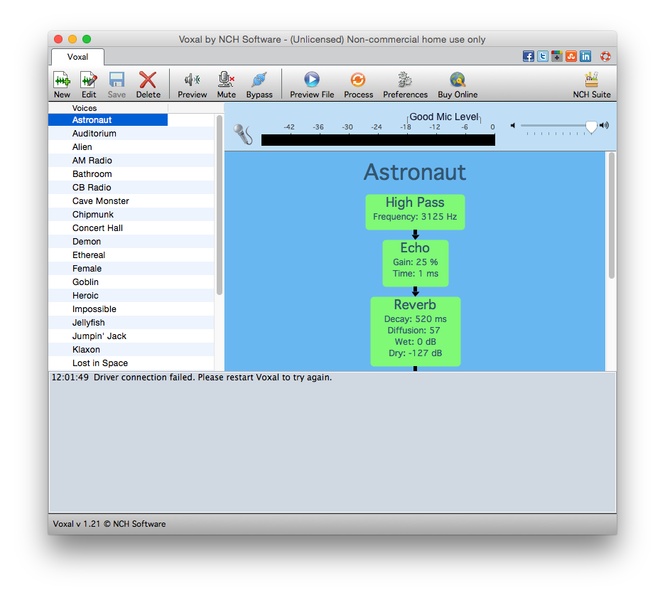The width and height of the screenshot is (665, 600).
Task: Click the Process file icon
Action: coord(358,85)
